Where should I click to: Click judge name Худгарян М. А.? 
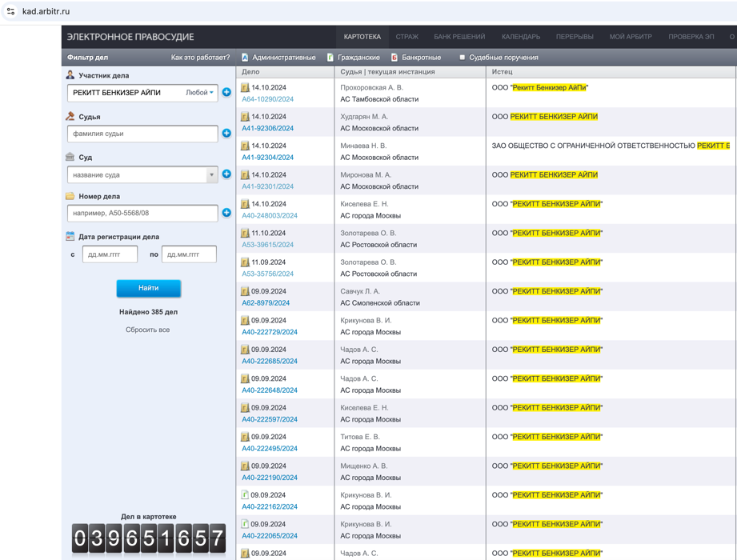click(x=364, y=117)
